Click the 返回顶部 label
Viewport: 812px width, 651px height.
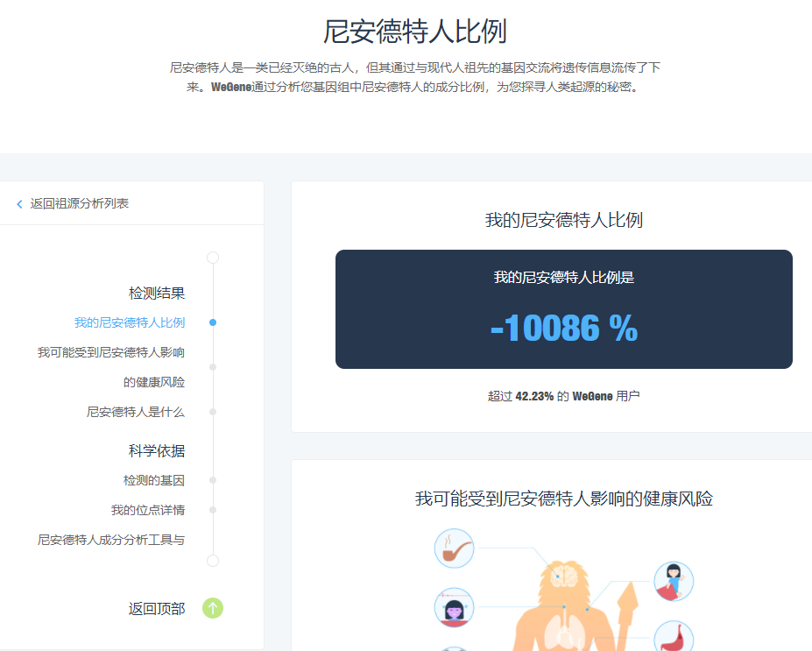click(x=157, y=609)
